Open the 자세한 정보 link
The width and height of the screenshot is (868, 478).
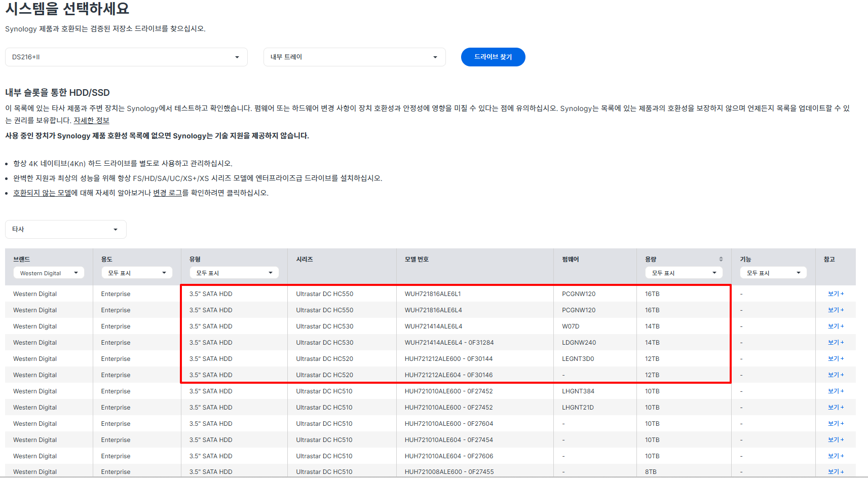point(91,120)
